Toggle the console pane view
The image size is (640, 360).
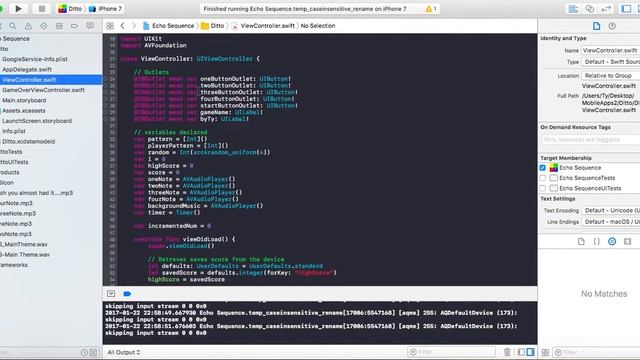530,352
